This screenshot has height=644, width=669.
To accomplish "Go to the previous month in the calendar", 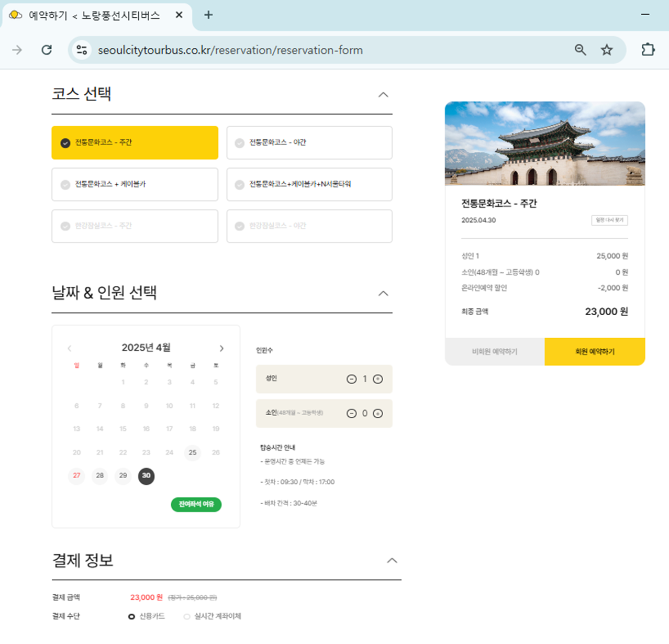I will 69,348.
